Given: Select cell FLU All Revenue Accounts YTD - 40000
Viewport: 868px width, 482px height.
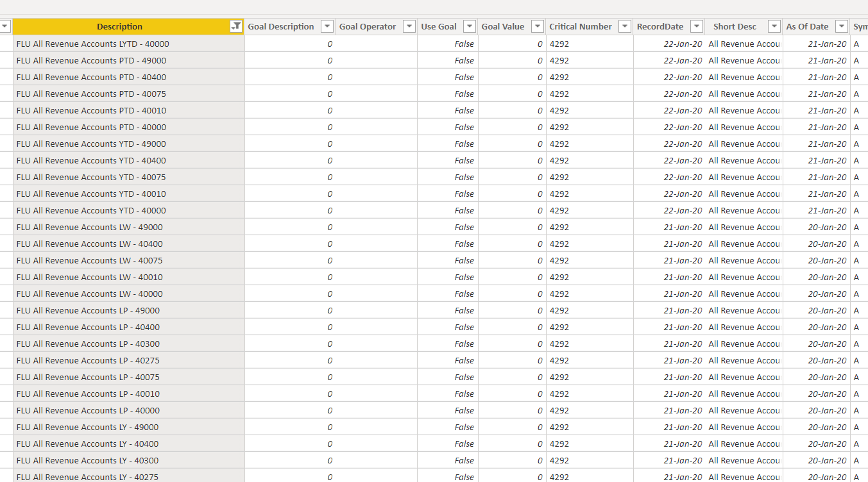Looking at the screenshot, I should pos(128,210).
